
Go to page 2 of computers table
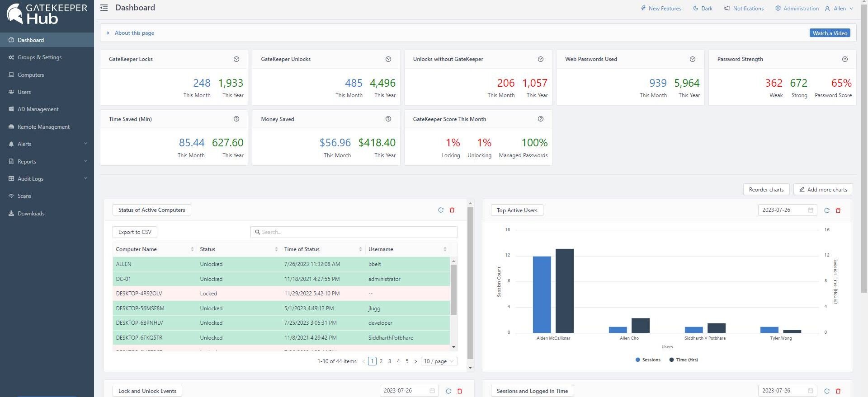[x=381, y=361]
